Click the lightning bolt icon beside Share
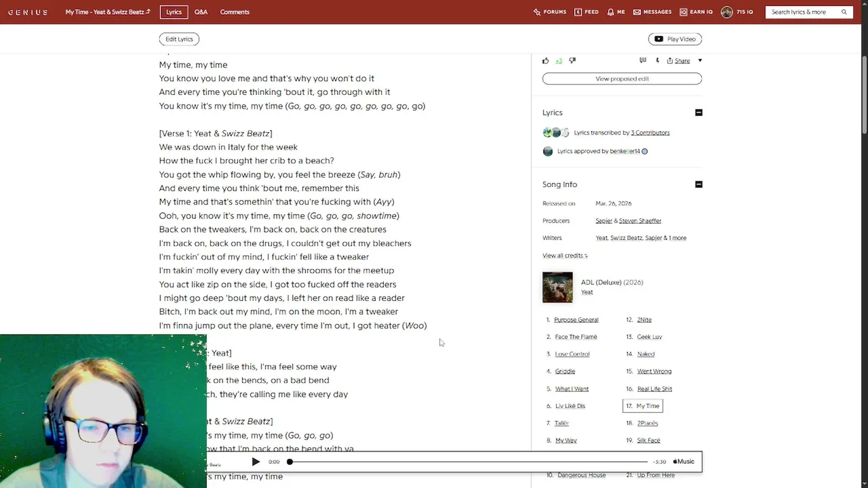 coord(657,60)
